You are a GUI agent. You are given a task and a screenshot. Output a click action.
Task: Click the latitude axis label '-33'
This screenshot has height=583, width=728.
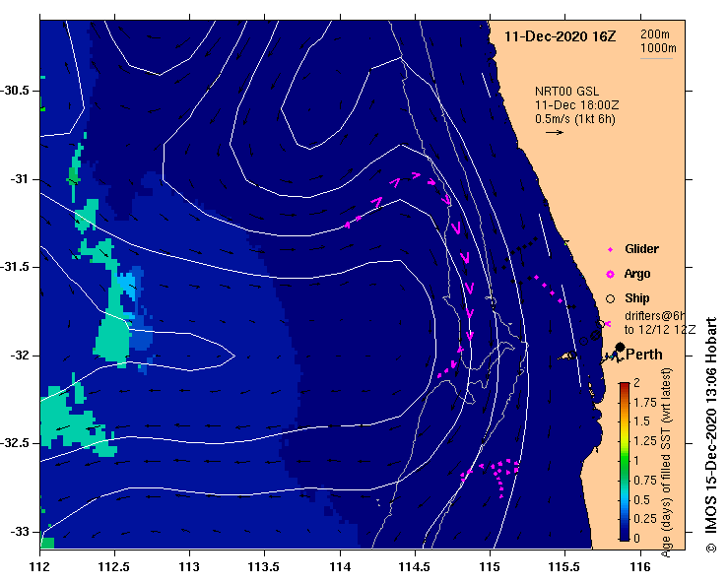click(x=20, y=532)
